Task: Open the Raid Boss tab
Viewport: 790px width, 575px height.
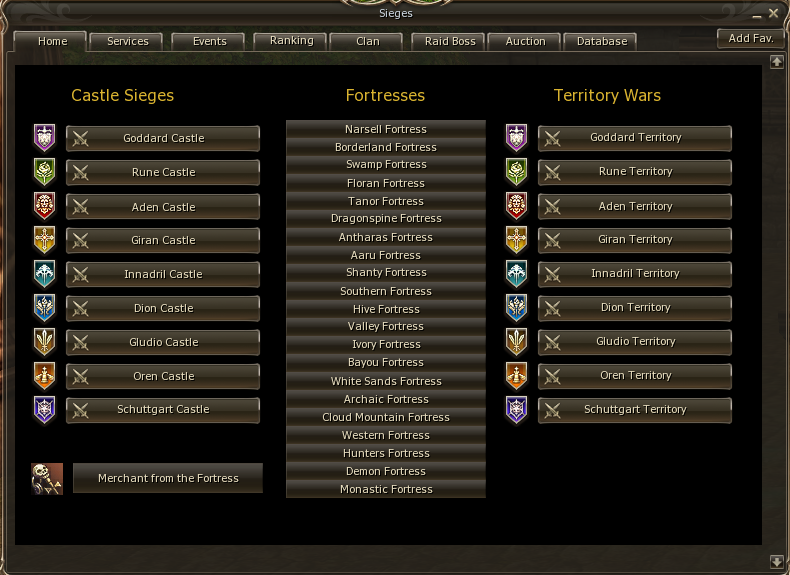Action: click(449, 41)
